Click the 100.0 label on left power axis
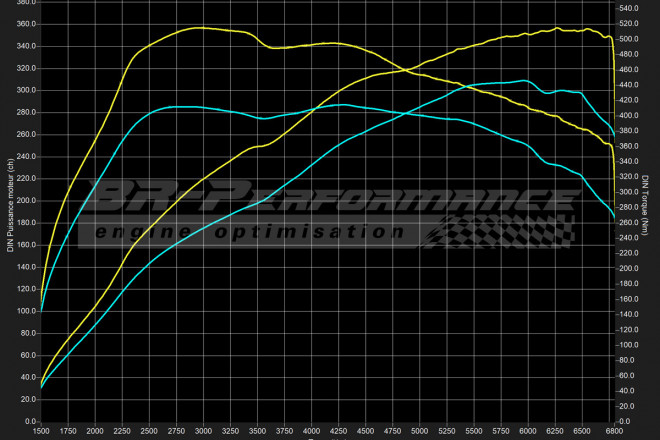Image resolution: width=660 pixels, height=440 pixels. [26, 311]
